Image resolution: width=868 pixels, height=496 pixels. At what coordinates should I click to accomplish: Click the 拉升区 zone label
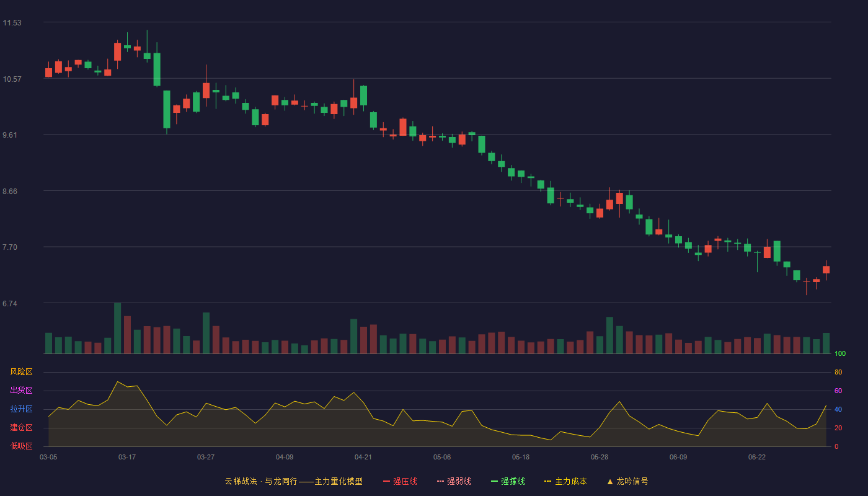[21, 409]
